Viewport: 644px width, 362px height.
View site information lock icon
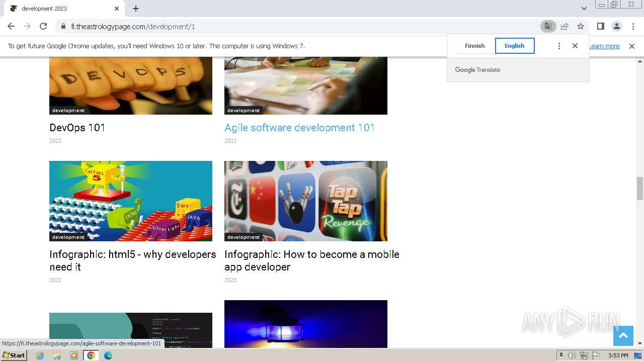tap(63, 26)
